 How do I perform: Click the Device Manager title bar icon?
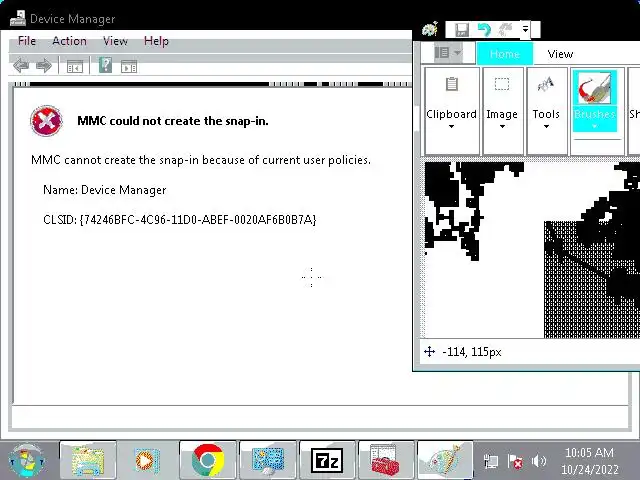pos(18,18)
